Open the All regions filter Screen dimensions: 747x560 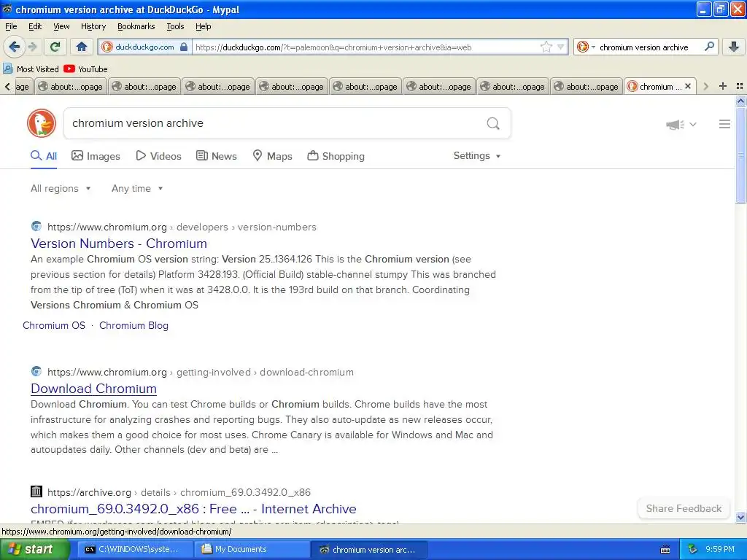61,189
